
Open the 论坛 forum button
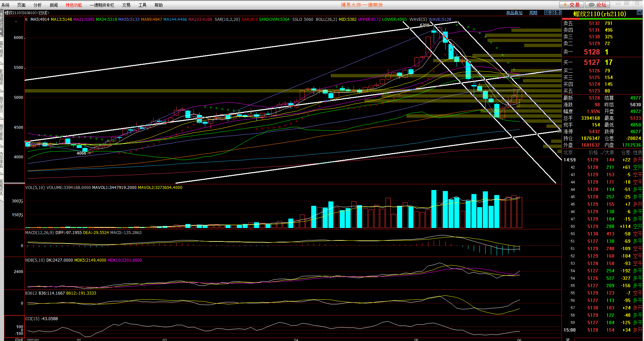pyautogui.click(x=597, y=5)
